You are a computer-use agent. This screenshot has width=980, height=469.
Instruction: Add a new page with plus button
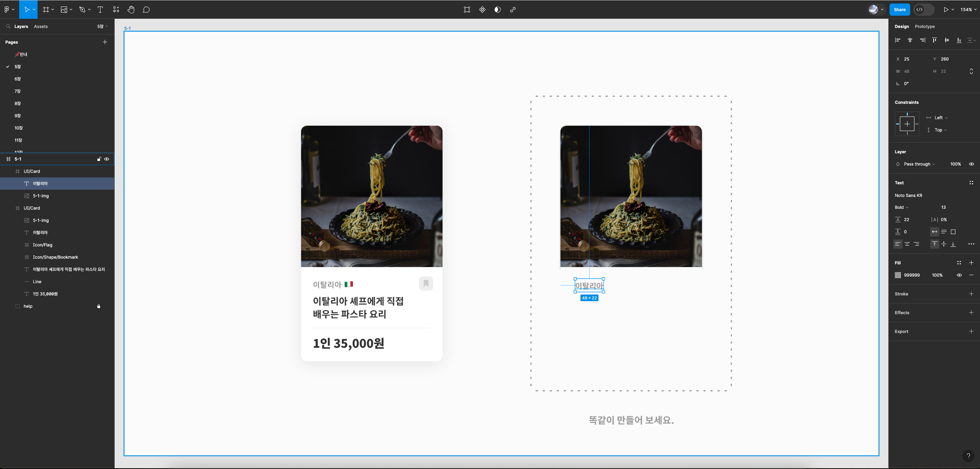pos(105,42)
